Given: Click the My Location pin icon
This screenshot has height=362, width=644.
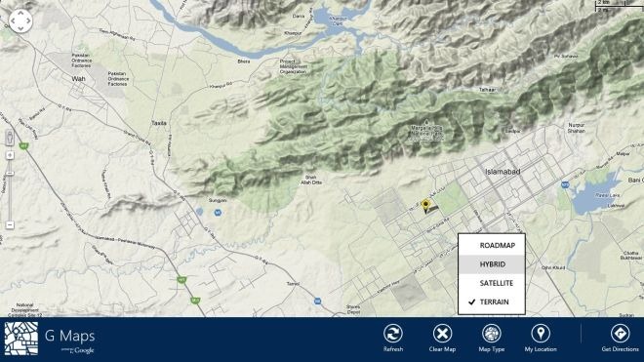Looking at the screenshot, I should click(541, 334).
